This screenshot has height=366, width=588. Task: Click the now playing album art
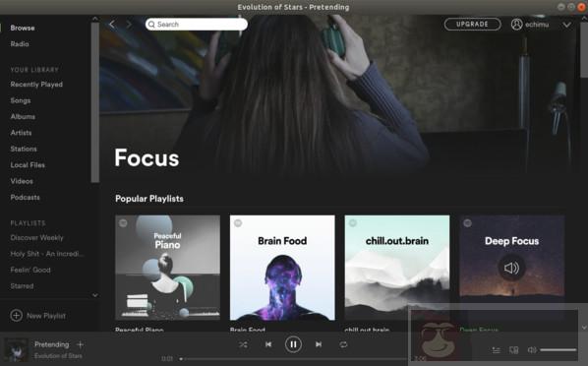pyautogui.click(x=16, y=350)
